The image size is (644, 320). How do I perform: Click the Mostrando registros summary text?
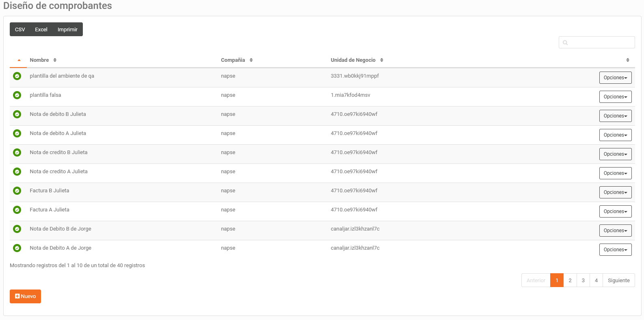coord(77,266)
